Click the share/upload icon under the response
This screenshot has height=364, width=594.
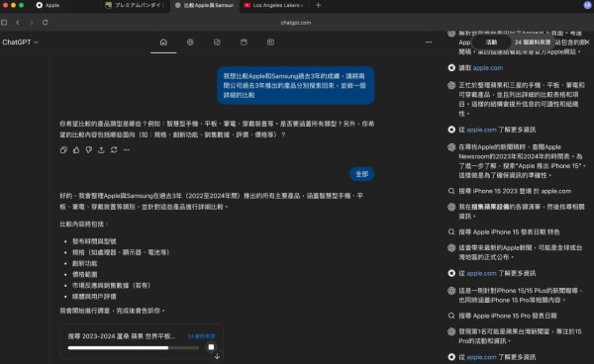(101, 149)
